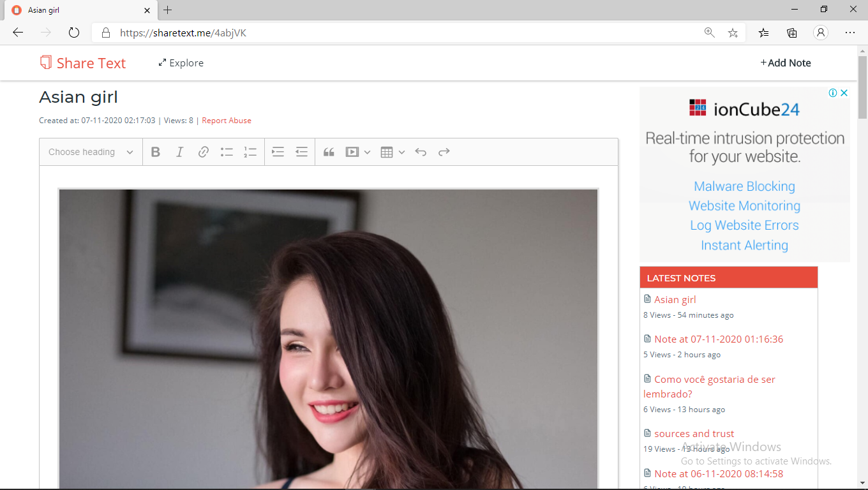Image resolution: width=868 pixels, height=490 pixels.
Task: Increase the text indent
Action: (x=277, y=152)
